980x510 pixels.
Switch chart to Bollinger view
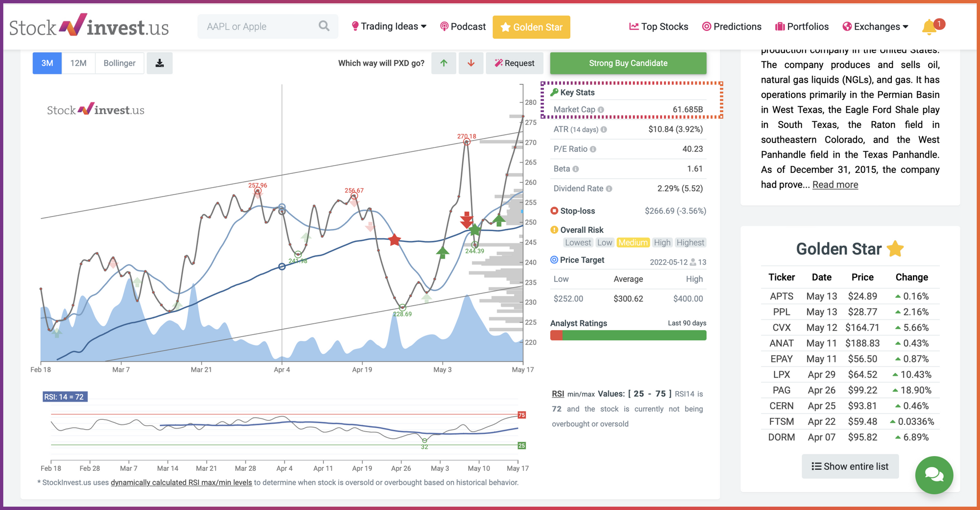point(120,63)
